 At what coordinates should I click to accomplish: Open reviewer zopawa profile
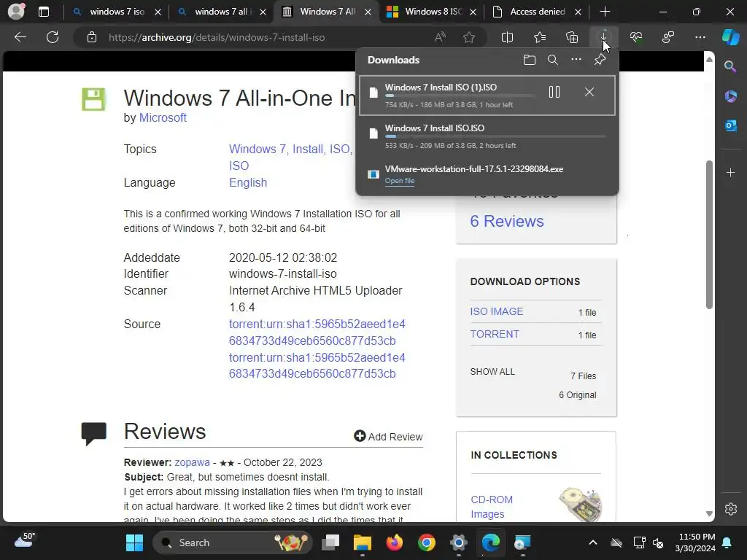(x=192, y=462)
